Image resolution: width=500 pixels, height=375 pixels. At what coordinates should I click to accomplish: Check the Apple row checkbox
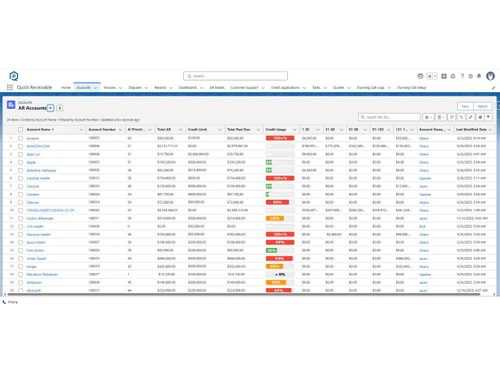click(21, 162)
